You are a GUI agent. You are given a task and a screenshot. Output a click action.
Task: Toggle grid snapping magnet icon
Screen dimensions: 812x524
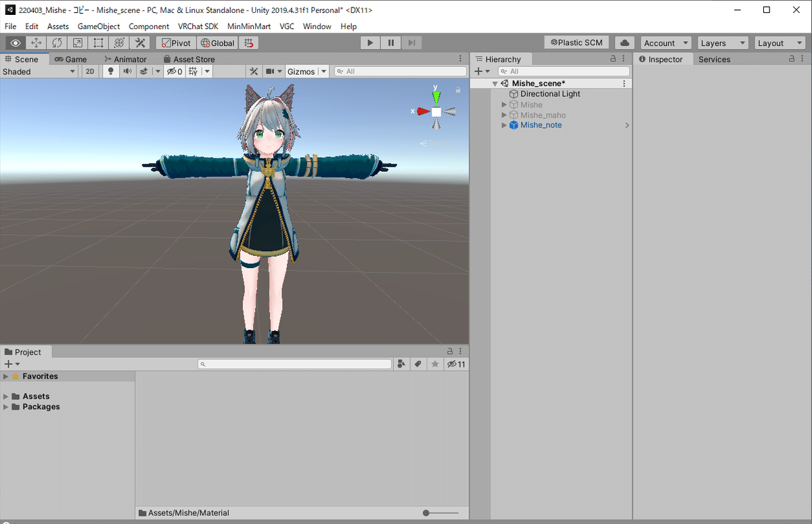point(249,43)
